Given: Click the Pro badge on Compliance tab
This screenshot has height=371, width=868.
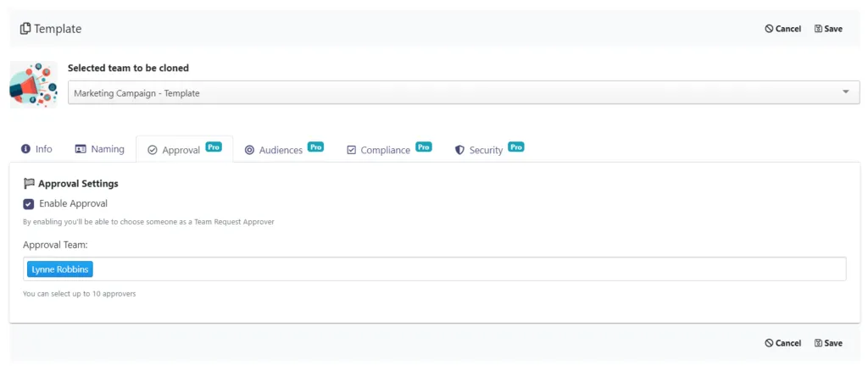Looking at the screenshot, I should (424, 147).
